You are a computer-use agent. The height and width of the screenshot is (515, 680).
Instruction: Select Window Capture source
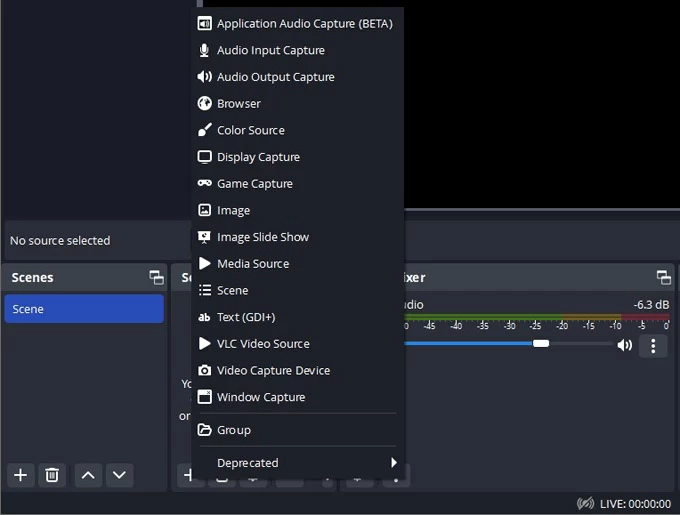pyautogui.click(x=298, y=397)
